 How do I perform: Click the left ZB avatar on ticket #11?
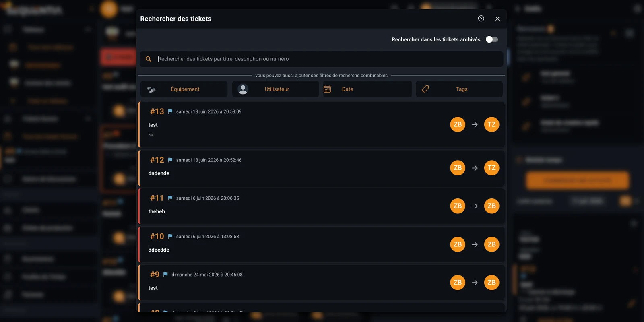coord(458,206)
